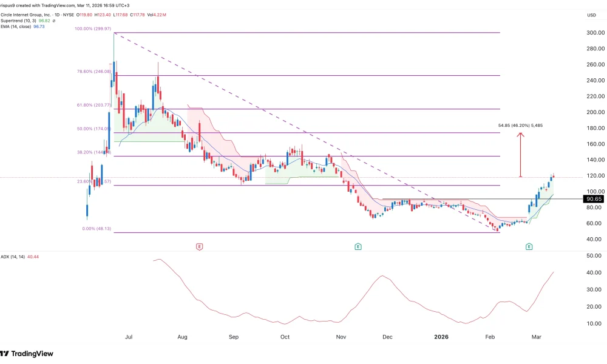Click the 90.65 price label on the scale
The height and width of the screenshot is (364, 607).
pyautogui.click(x=592, y=198)
